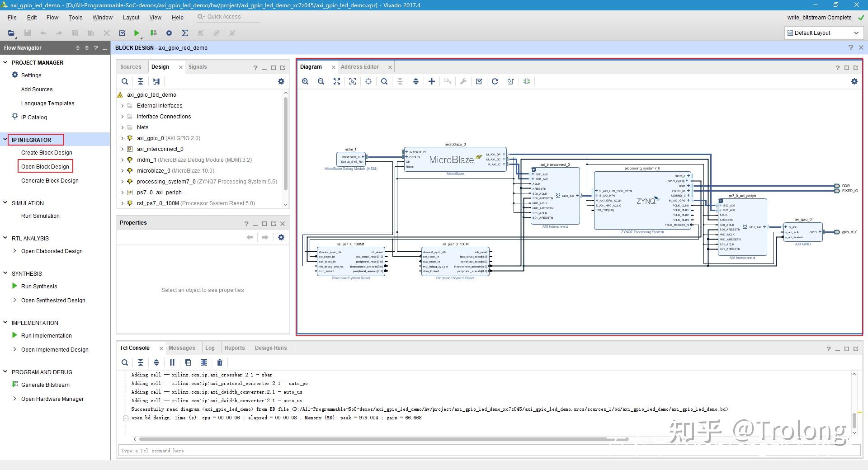Expand the microblaze_0 tree node
The image size is (868, 470).
click(x=122, y=171)
